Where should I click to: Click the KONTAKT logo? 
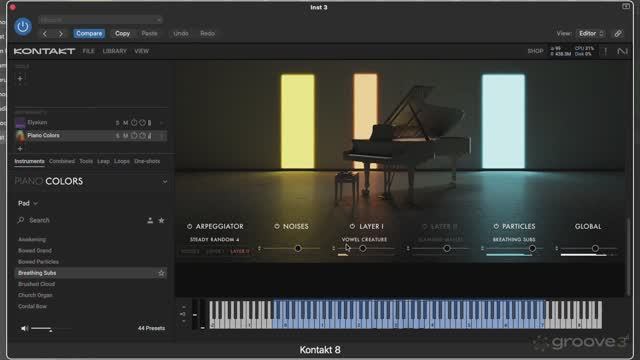tap(44, 51)
